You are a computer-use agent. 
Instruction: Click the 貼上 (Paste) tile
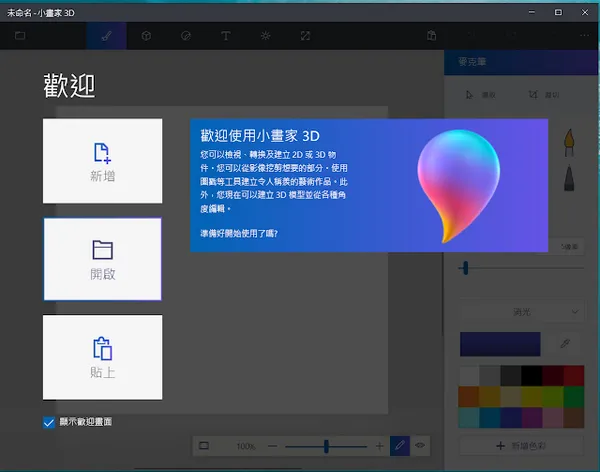tap(102, 357)
